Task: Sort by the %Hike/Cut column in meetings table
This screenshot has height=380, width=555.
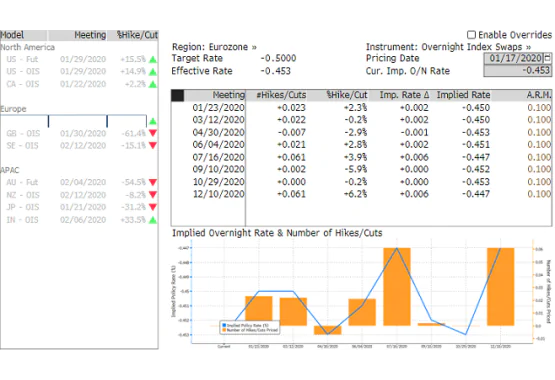Action: (x=347, y=95)
